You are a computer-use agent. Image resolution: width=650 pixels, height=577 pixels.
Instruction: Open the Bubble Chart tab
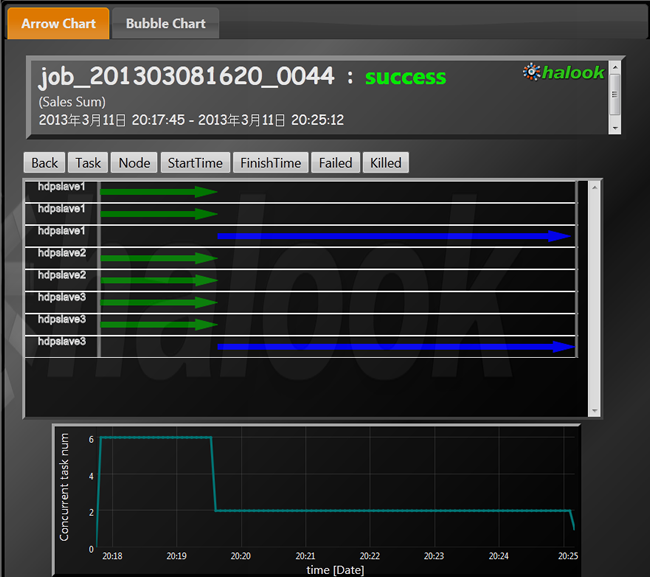(165, 24)
